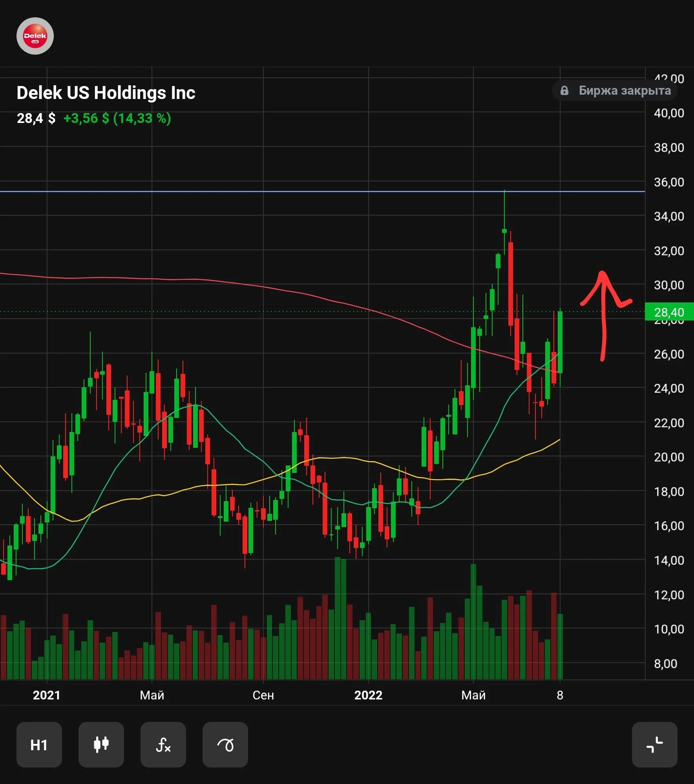The image size is (694, 784).
Task: Tap the 2022 time axis label
Action: pyautogui.click(x=368, y=695)
